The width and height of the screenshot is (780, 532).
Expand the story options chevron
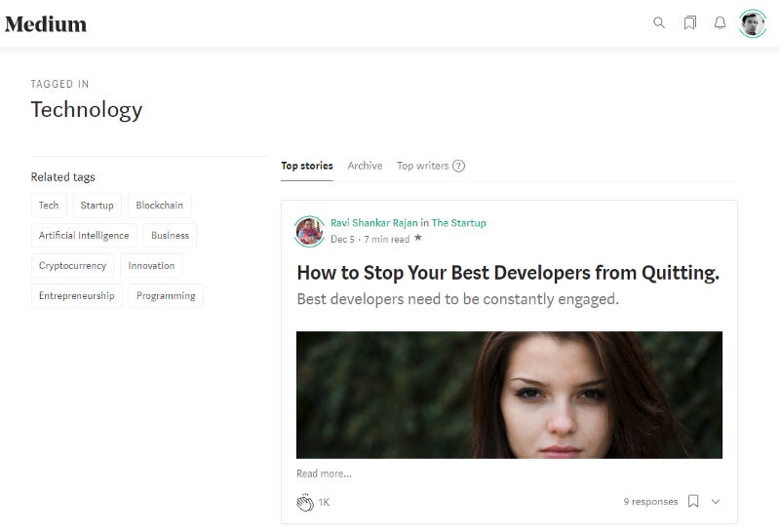tap(716, 501)
